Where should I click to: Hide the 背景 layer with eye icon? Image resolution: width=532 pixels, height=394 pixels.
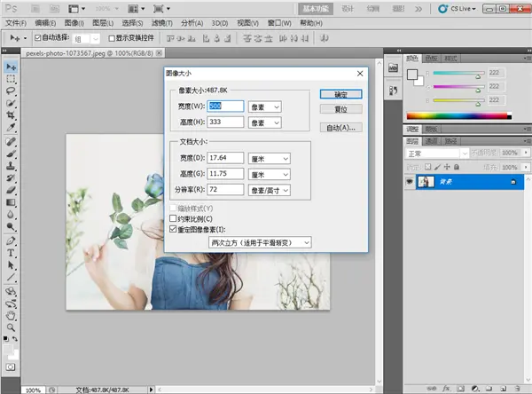[410, 182]
